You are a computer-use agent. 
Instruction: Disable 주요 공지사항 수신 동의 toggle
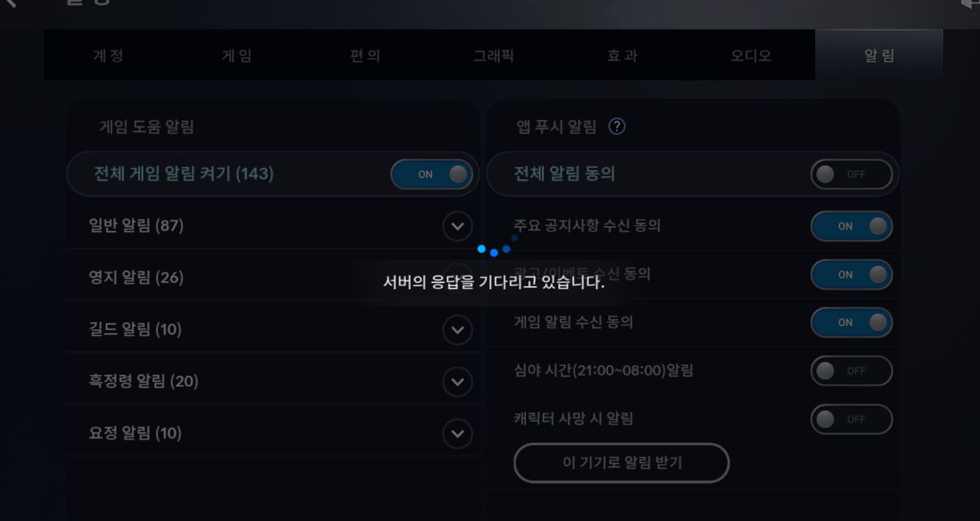851,226
